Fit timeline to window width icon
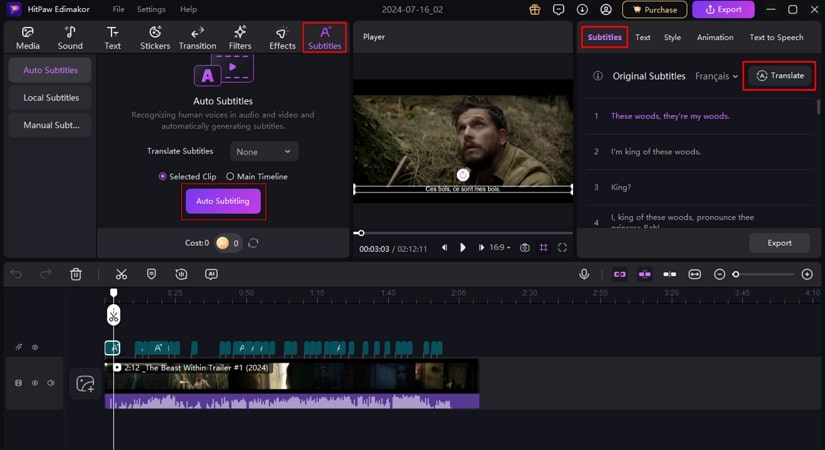 695,274
